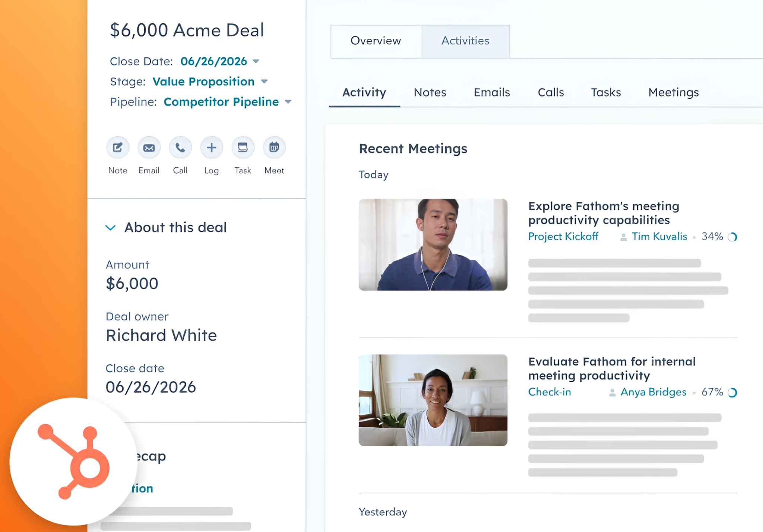763x532 pixels.
Task: Open the Notes sub-tab
Action: (430, 92)
